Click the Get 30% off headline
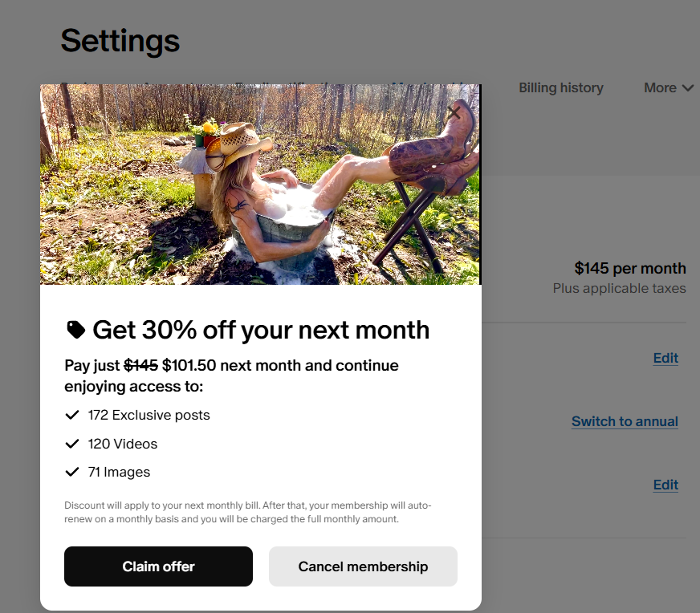Screen dimensions: 700x613 261,330
